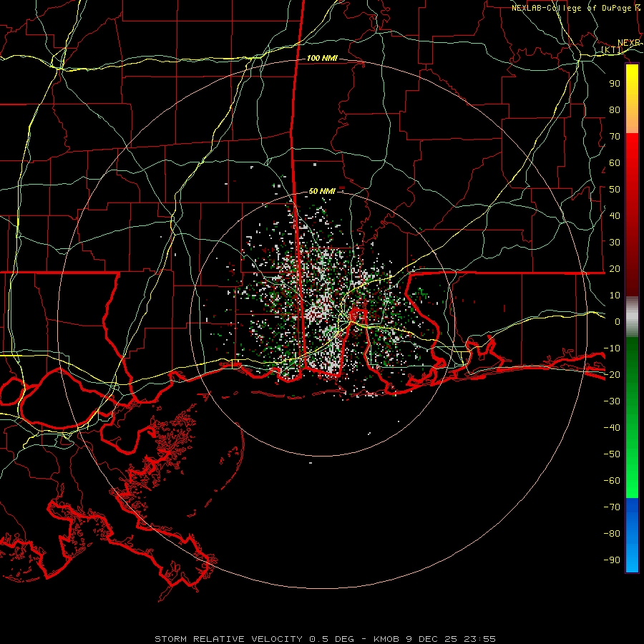
Task: Click the 80 value on color scale
Action: (x=615, y=109)
